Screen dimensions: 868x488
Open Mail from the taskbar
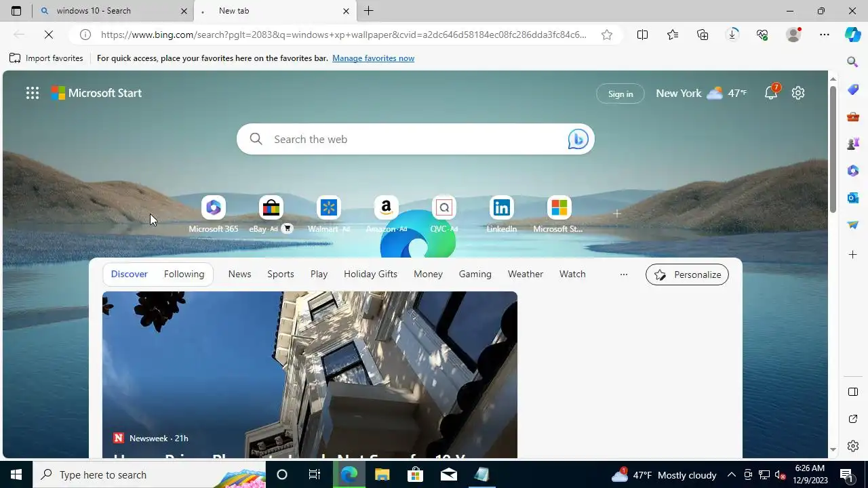(448, 474)
